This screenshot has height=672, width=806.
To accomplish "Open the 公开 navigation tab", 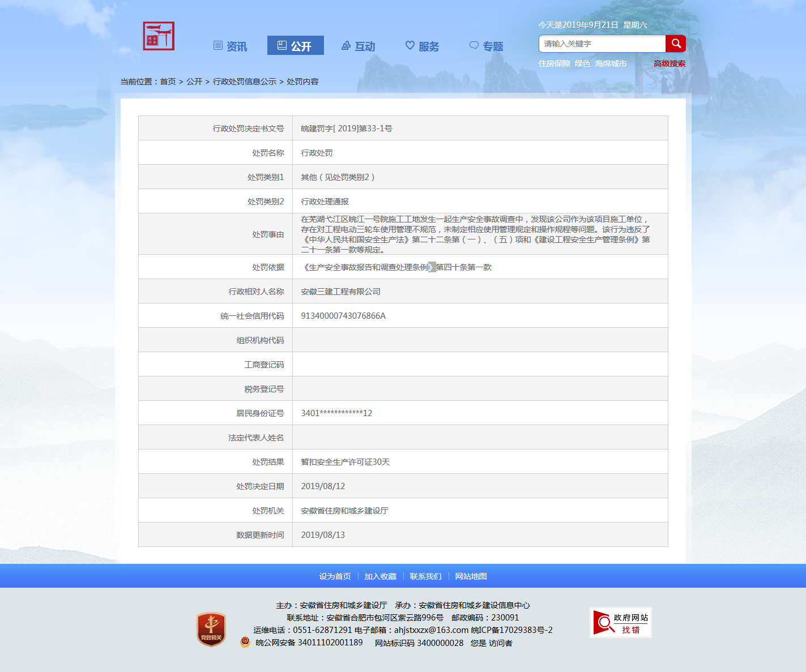I will [295, 46].
